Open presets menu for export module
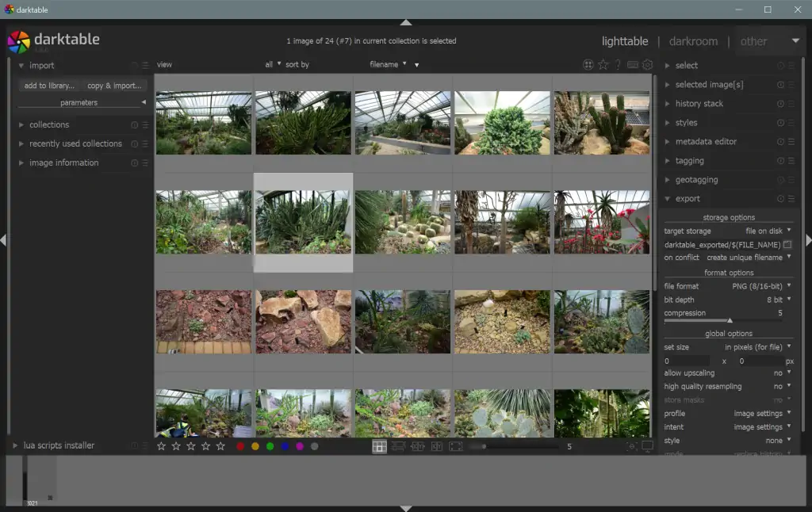Screen dimensions: 812x512 tap(791, 199)
